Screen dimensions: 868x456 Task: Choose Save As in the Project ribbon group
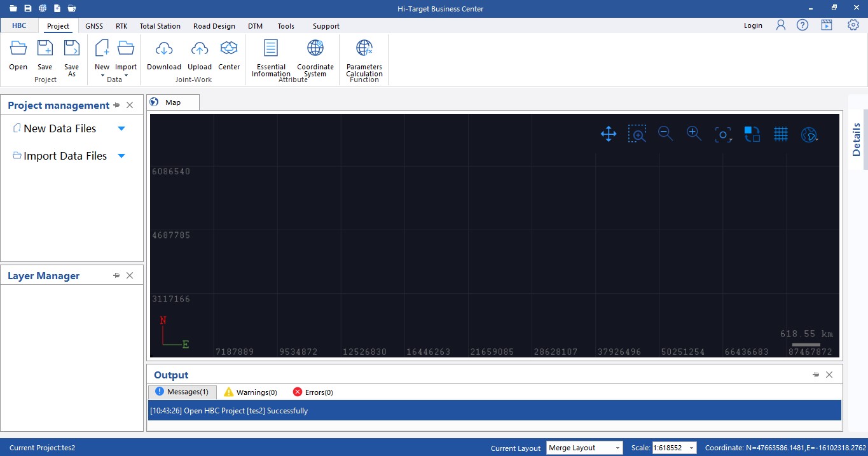pos(72,58)
